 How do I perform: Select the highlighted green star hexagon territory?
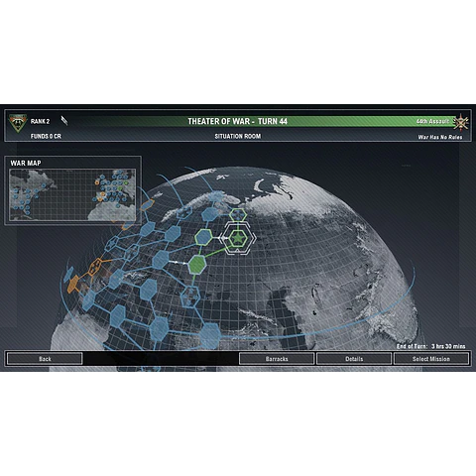point(237,238)
